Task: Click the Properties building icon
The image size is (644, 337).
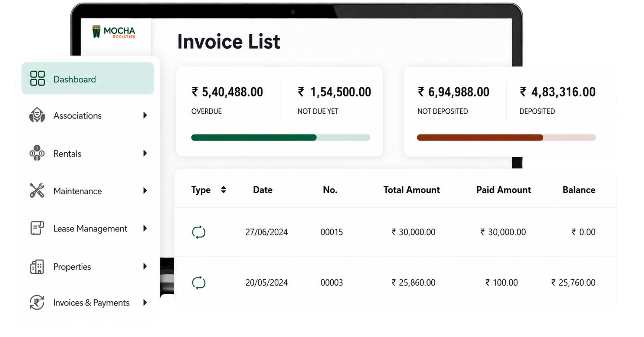Action: pyautogui.click(x=37, y=267)
